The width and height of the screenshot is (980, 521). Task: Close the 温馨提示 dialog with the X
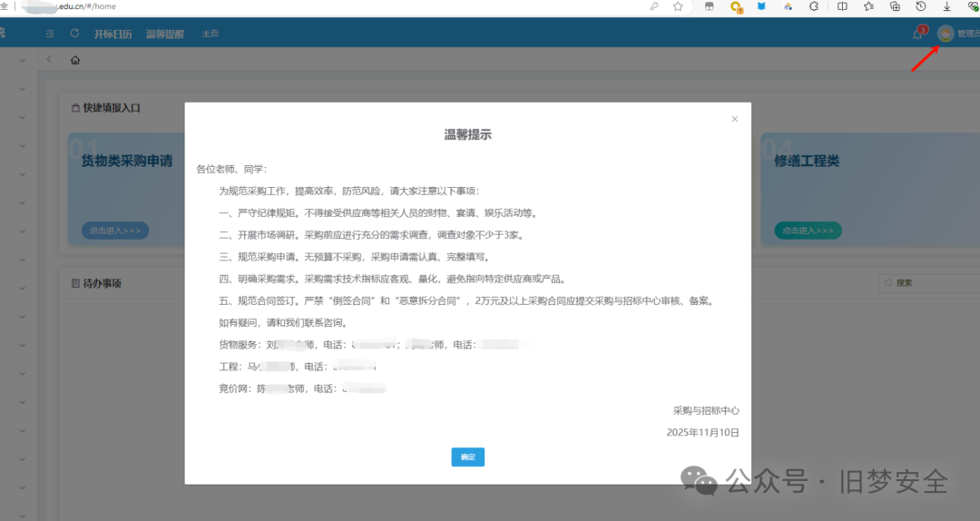pyautogui.click(x=734, y=119)
